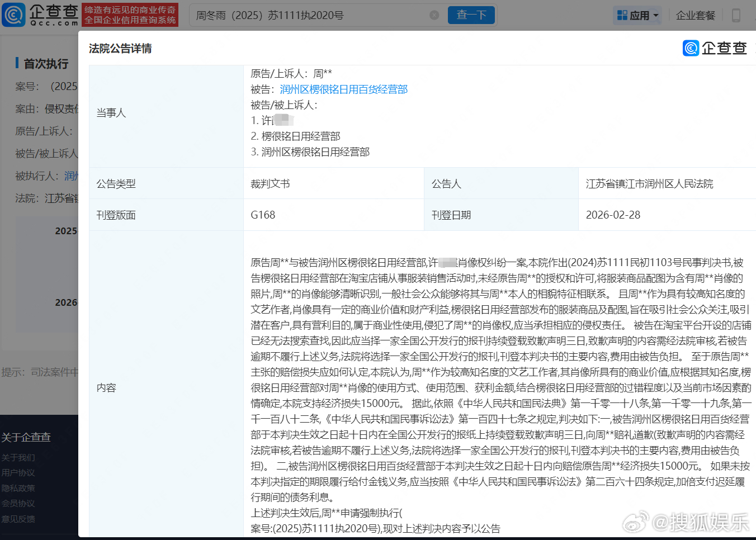Viewport: 756px width, 540px height.
Task: Select the 2025 timeline entry in the background
Action: pos(66,231)
